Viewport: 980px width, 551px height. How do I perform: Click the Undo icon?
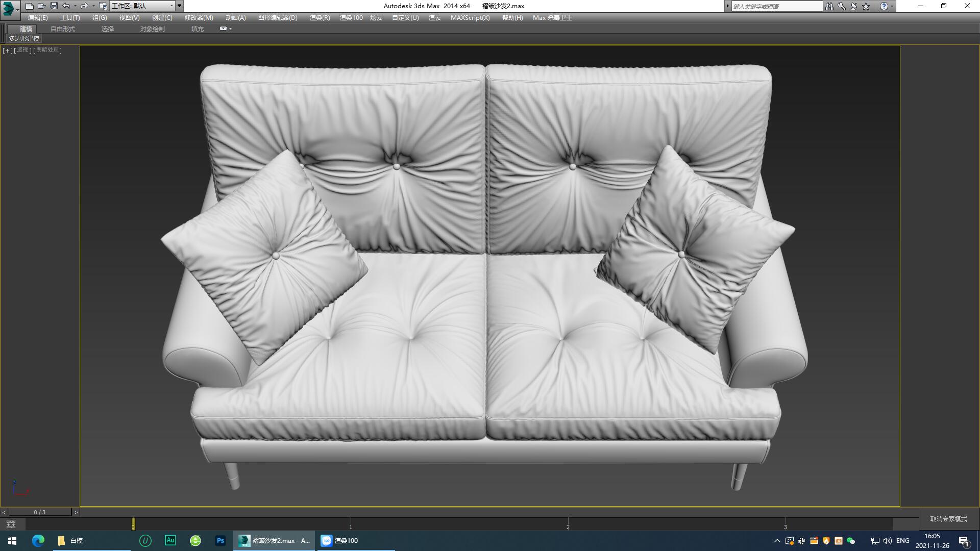coord(65,6)
